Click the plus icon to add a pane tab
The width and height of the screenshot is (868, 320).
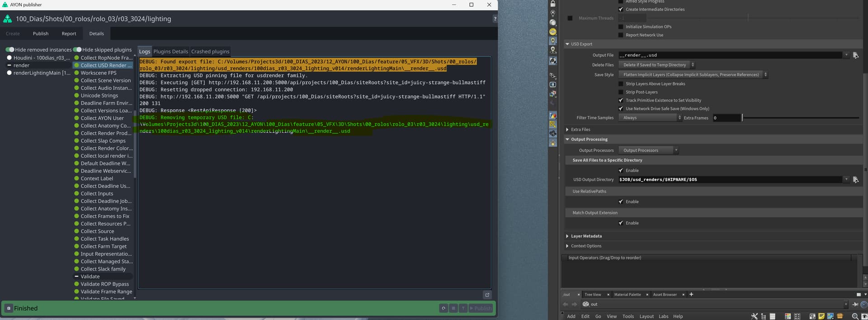691,295
